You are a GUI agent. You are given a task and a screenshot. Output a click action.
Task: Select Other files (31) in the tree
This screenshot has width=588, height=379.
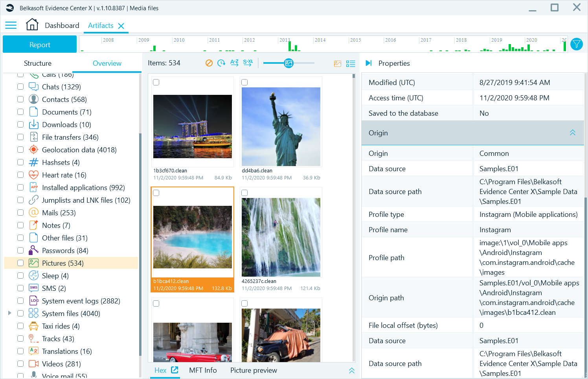click(65, 238)
